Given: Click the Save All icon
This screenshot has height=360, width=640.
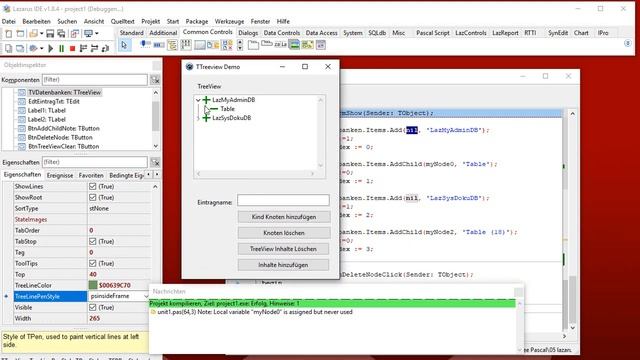Looking at the screenshot, I should (61, 34).
